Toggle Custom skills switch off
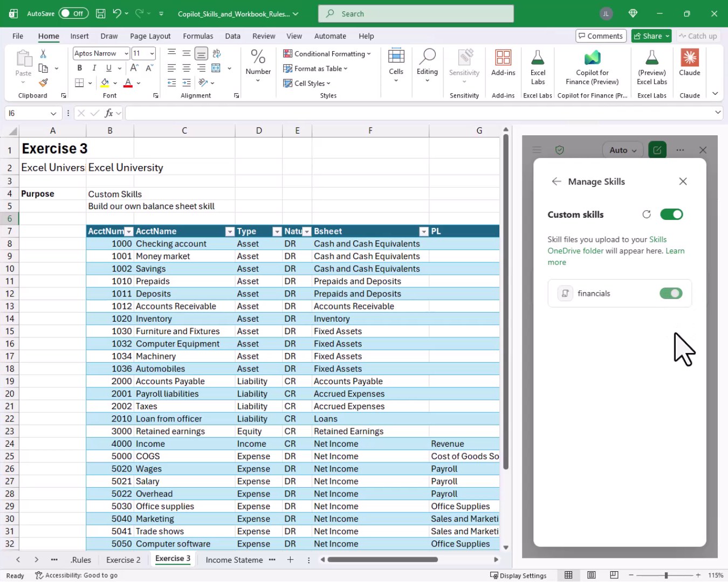 pyautogui.click(x=671, y=214)
